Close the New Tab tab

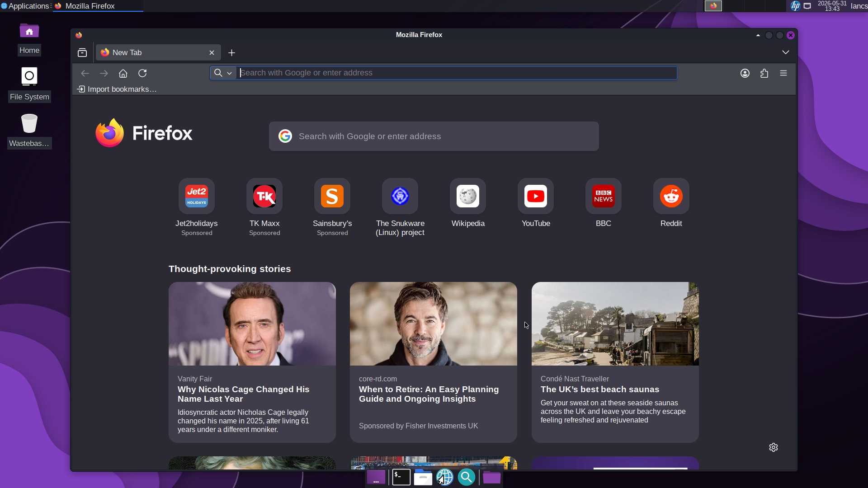tap(212, 53)
